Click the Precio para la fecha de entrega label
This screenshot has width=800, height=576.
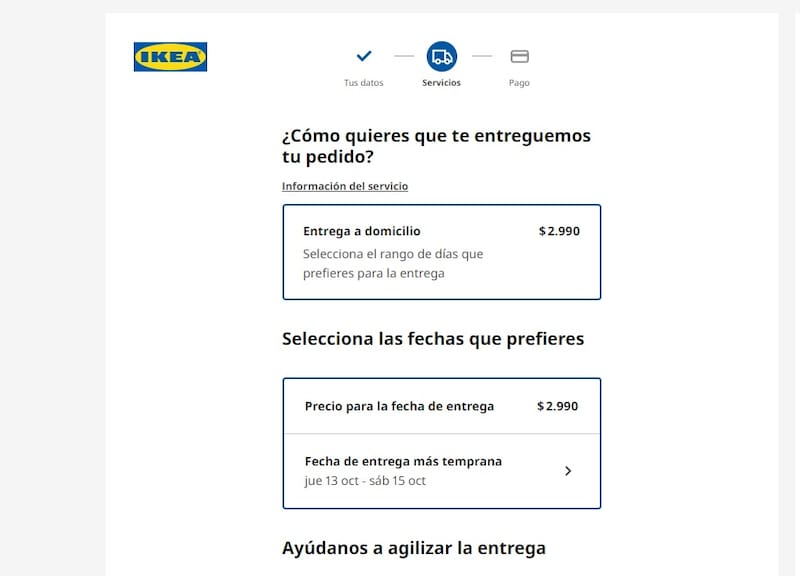coord(399,406)
